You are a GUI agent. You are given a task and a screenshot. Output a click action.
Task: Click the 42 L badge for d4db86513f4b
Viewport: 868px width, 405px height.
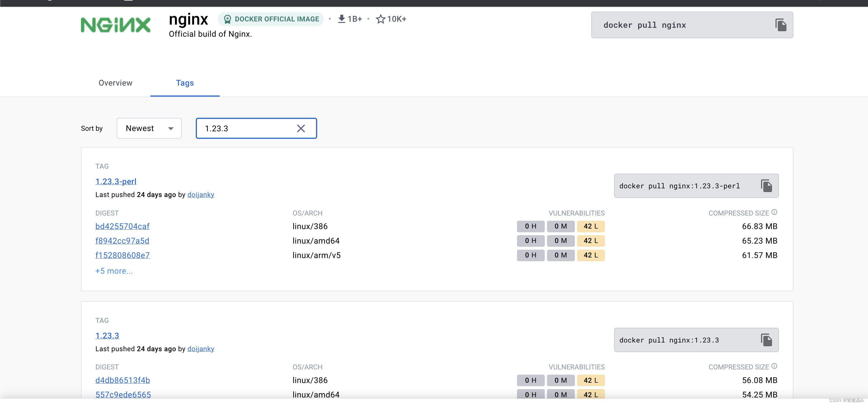pos(591,380)
